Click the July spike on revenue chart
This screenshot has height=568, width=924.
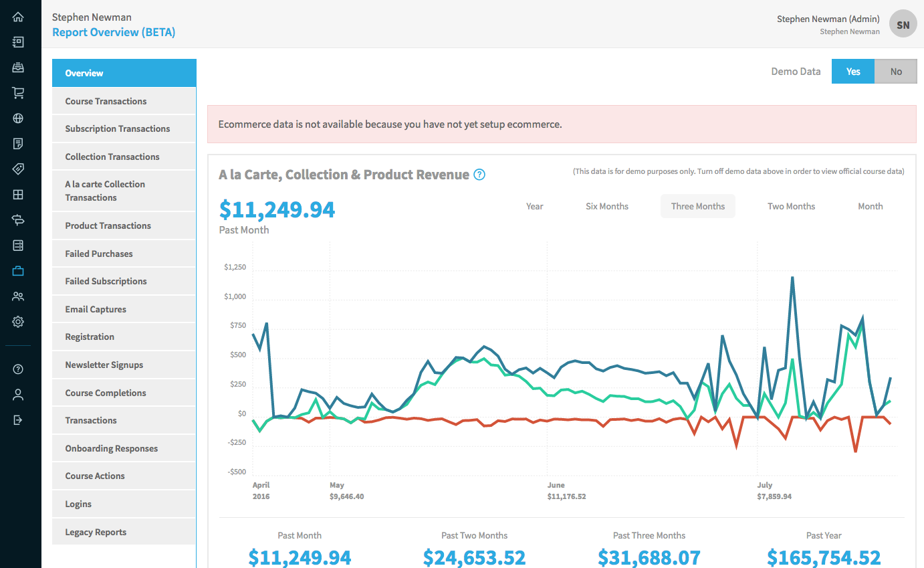792,278
